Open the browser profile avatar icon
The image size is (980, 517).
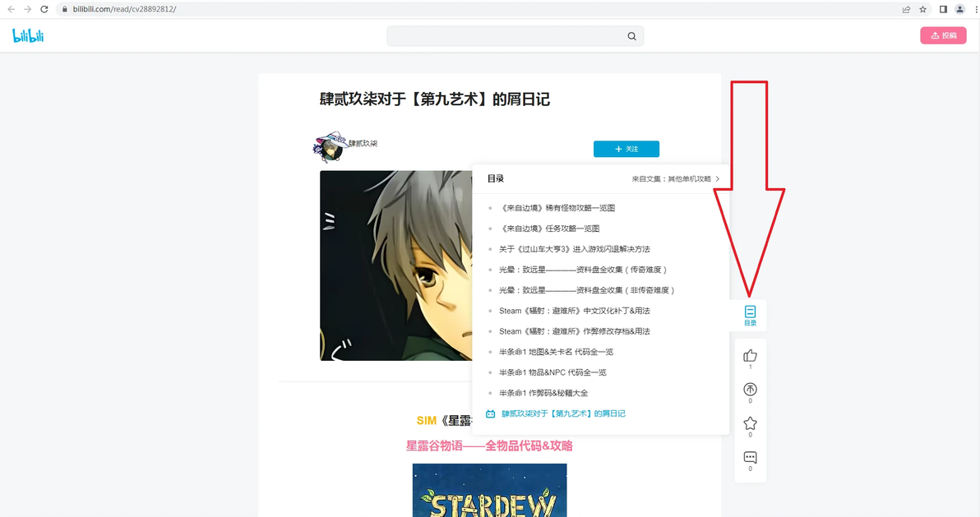click(960, 9)
